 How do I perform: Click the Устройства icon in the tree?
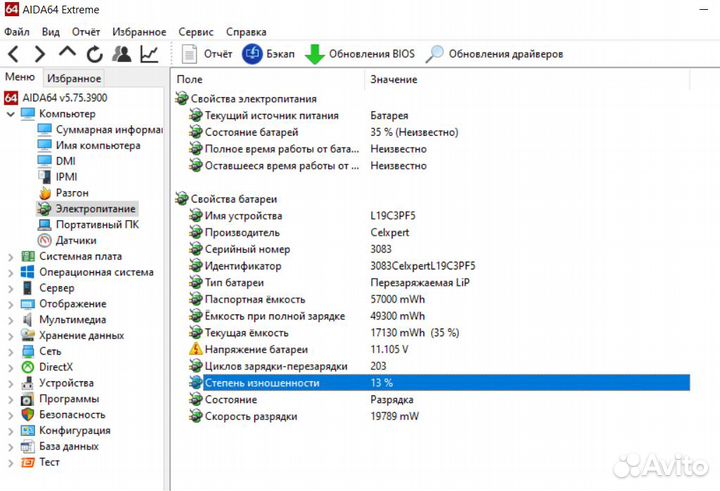pyautogui.click(x=28, y=383)
